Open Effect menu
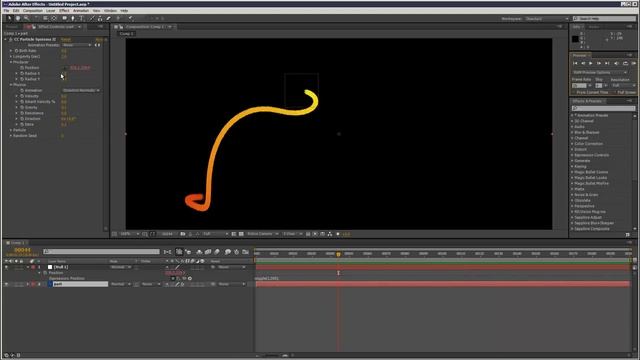The height and width of the screenshot is (360, 640). 64,11
